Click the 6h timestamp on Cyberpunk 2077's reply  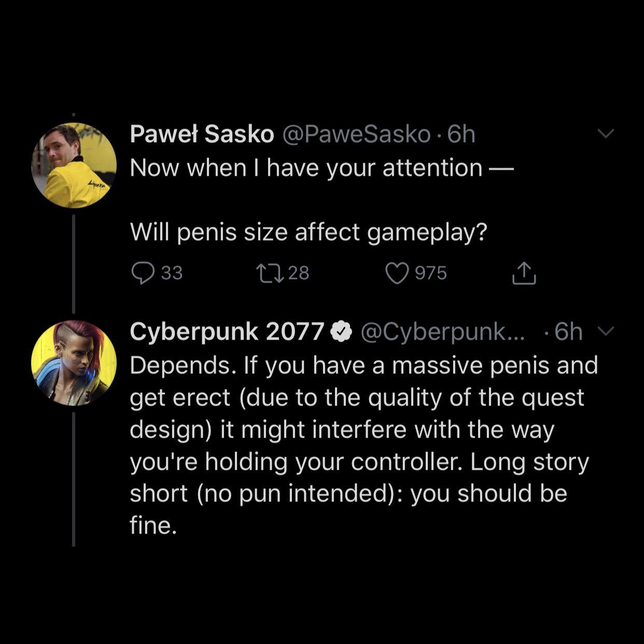568,332
